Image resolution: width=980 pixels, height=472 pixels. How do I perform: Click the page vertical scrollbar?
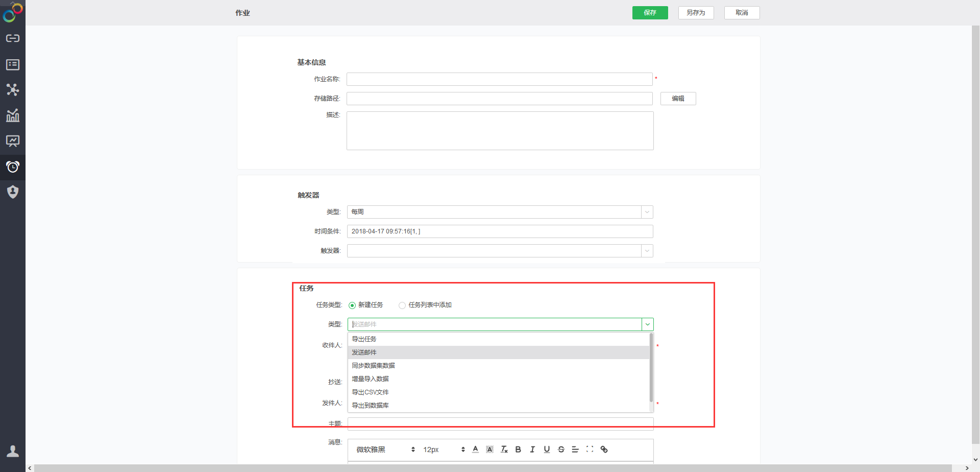pyautogui.click(x=975, y=234)
